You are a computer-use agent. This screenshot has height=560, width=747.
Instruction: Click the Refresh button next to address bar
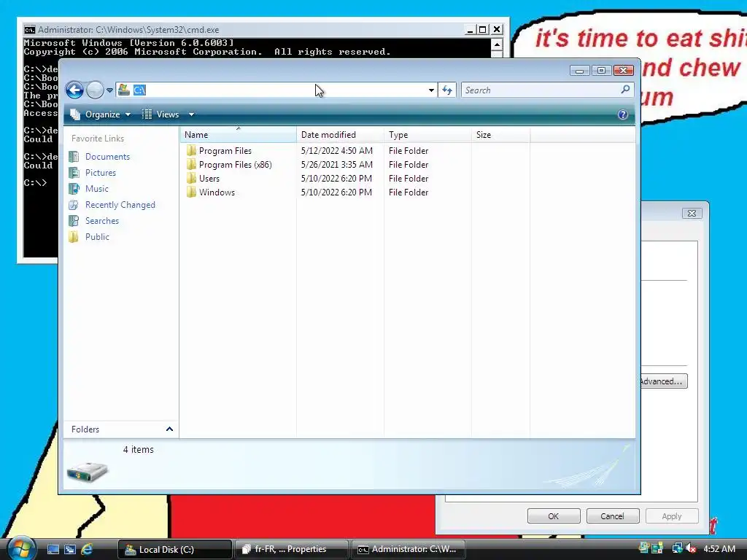447,90
